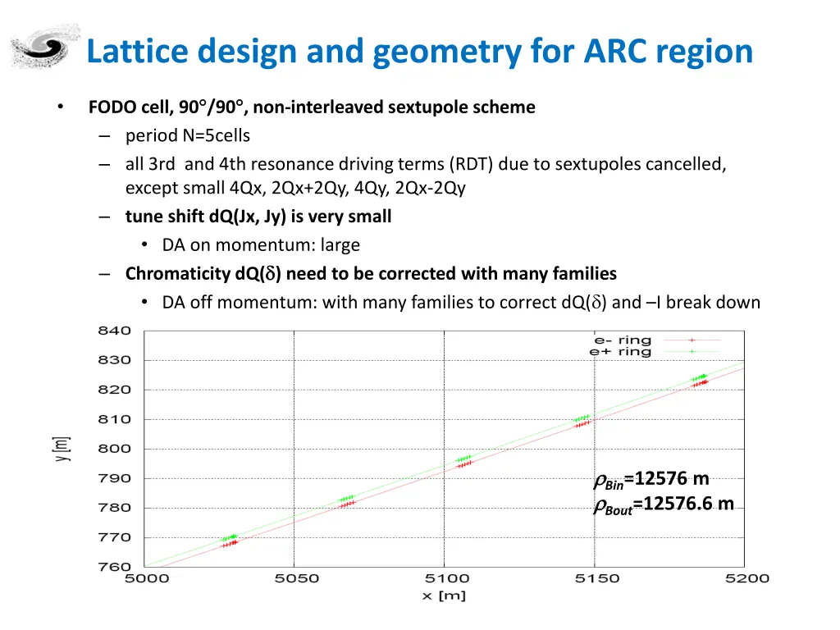Click the marker cluster near x=5030 on the plot
840x630 pixels.
click(230, 541)
